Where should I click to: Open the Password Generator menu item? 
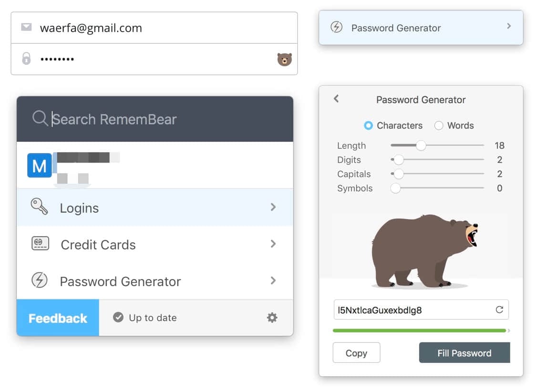click(x=155, y=281)
